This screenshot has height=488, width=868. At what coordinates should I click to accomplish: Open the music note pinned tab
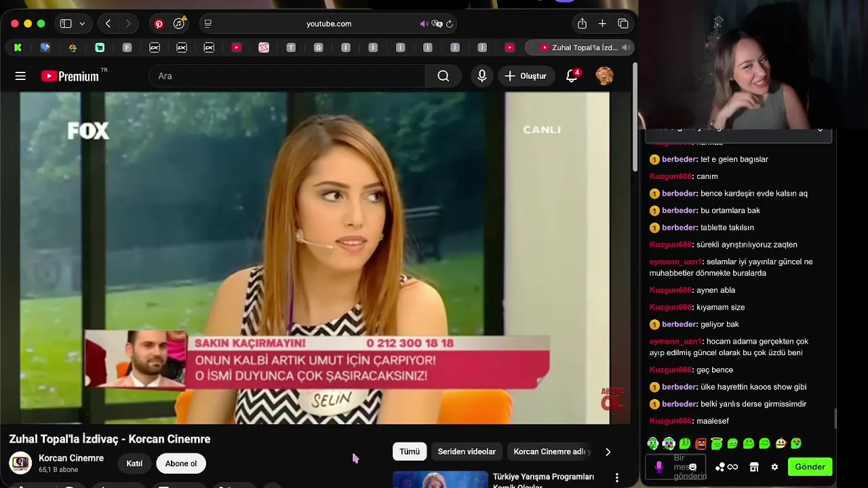coord(179,24)
